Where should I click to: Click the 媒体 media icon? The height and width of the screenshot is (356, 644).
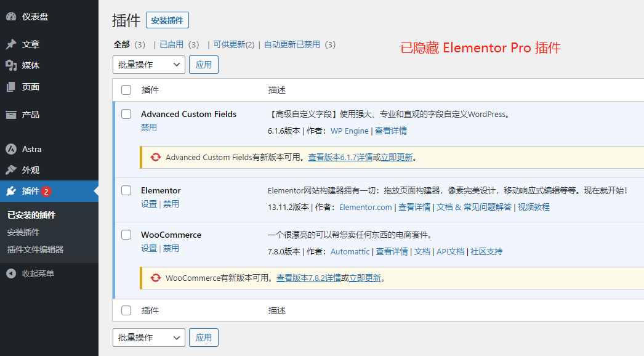pos(11,65)
